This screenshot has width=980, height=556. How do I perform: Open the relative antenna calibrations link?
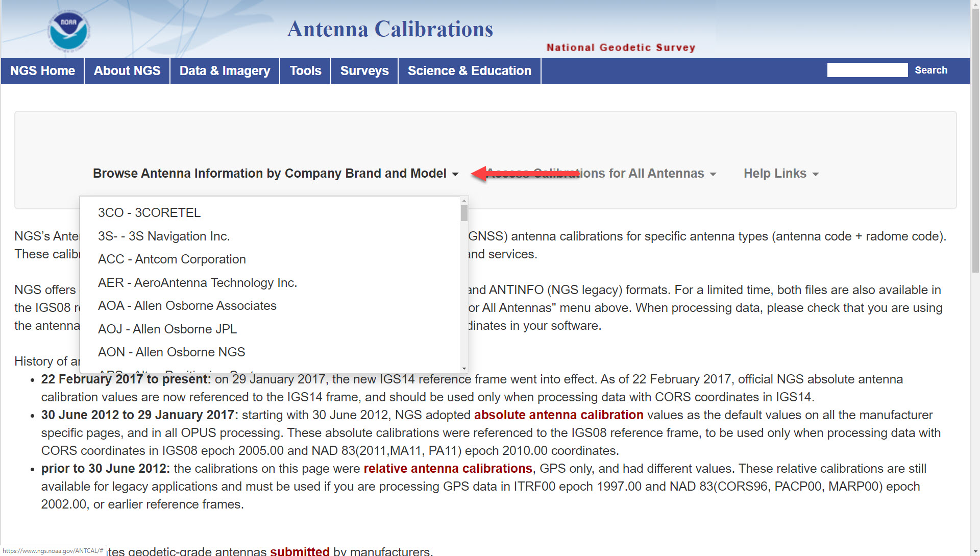(448, 469)
